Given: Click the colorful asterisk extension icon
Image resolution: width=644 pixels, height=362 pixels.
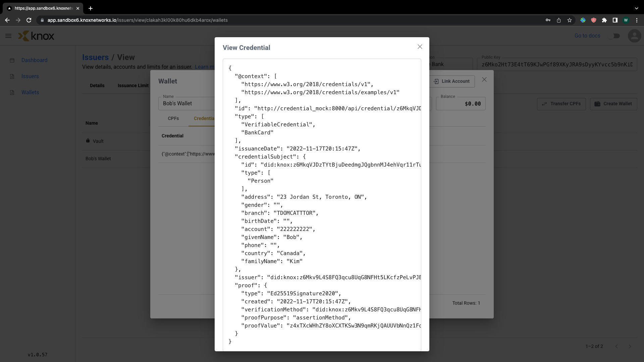Looking at the screenshot, I should click(583, 20).
